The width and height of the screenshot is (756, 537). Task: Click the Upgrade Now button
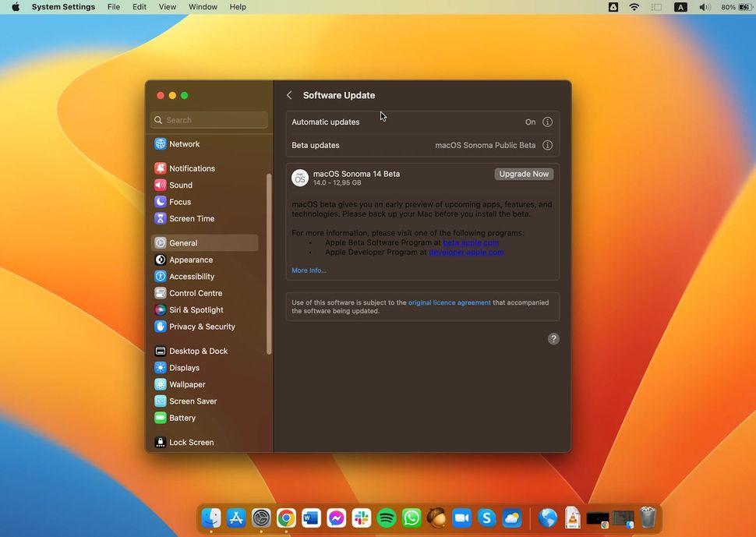click(x=523, y=174)
